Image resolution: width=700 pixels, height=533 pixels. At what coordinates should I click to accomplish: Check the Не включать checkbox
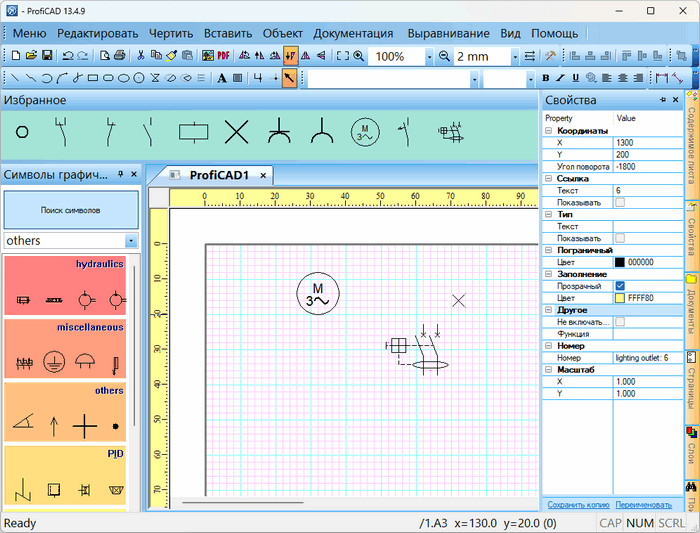620,321
